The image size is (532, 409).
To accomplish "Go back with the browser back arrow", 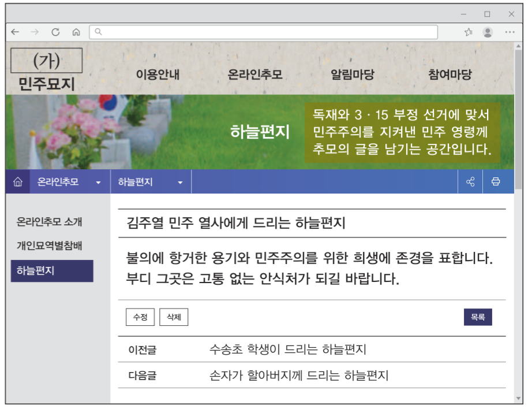I will (15, 32).
